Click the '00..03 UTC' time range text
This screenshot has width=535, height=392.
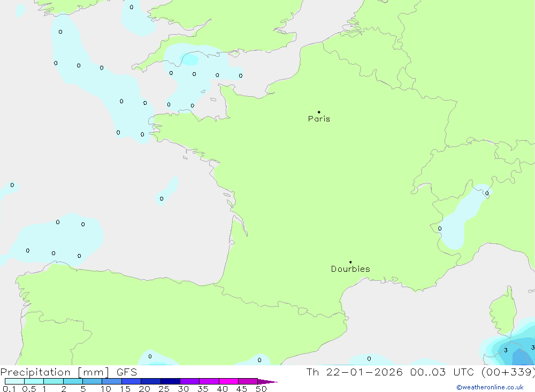[442, 372]
